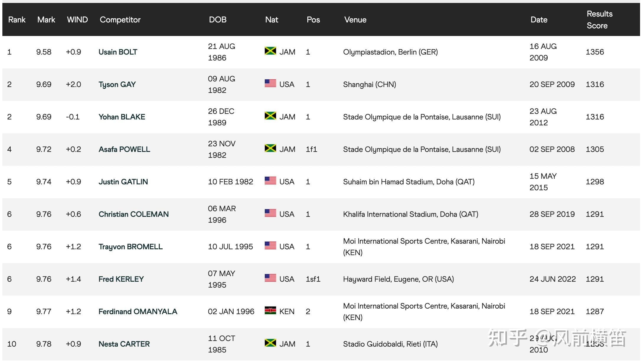Viewport: 643px width, 364px height.
Task: Click USA flag in Christian Coleman row
Action: 270,213
